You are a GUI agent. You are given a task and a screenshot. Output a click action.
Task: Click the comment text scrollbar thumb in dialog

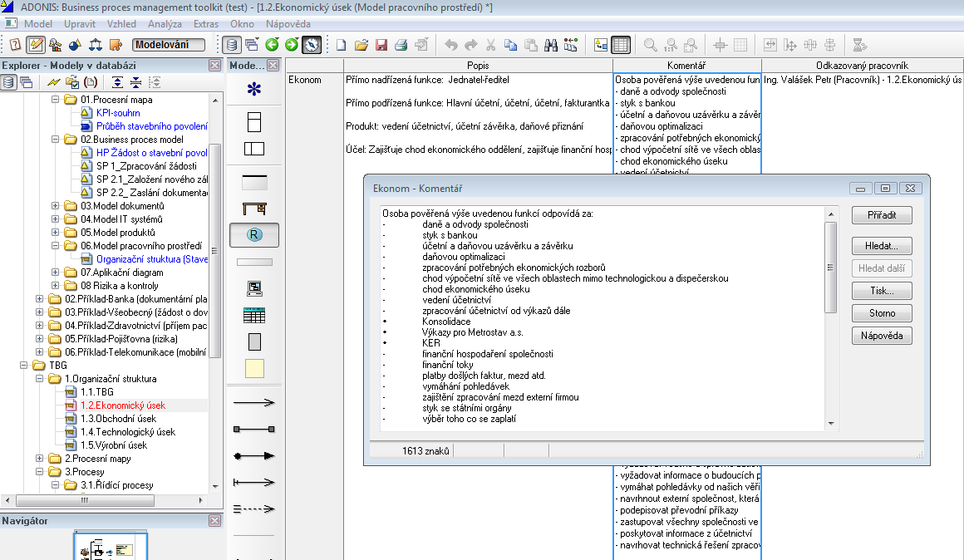[830, 268]
